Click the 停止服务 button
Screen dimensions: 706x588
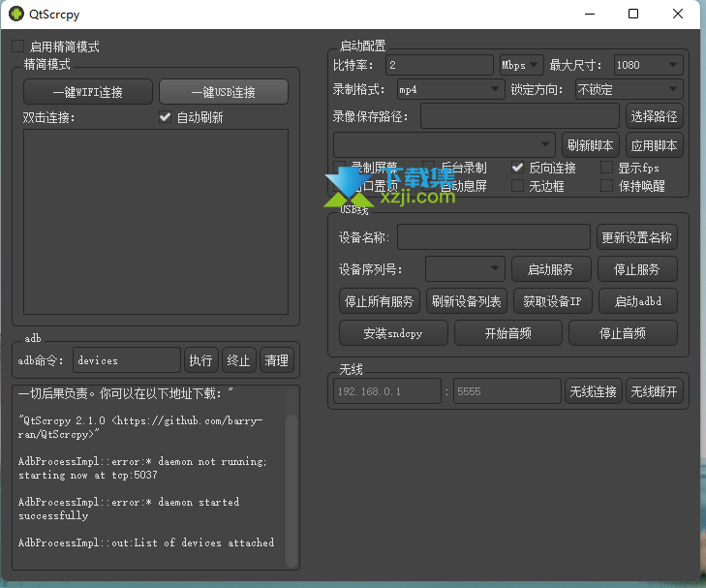point(637,268)
